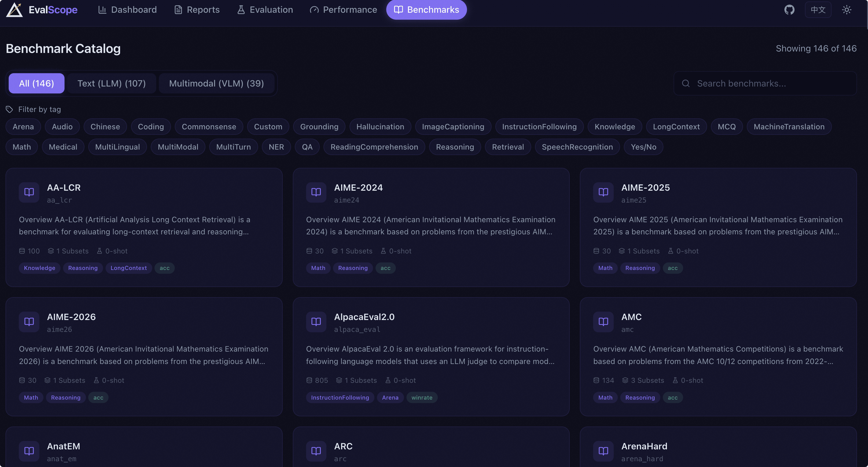Viewport: 868px width, 467px height.
Task: Click the 0-shot label on AIME-2025 card
Action: pos(683,251)
